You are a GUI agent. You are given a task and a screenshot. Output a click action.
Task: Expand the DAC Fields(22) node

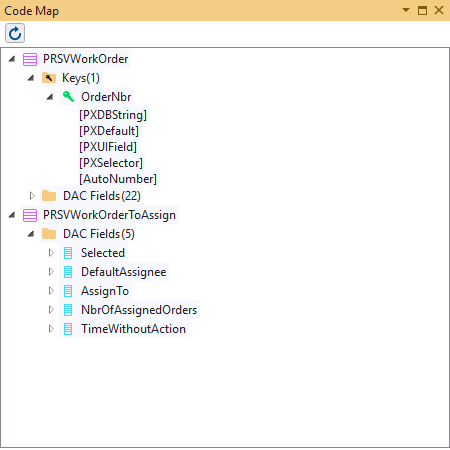pyautogui.click(x=32, y=196)
